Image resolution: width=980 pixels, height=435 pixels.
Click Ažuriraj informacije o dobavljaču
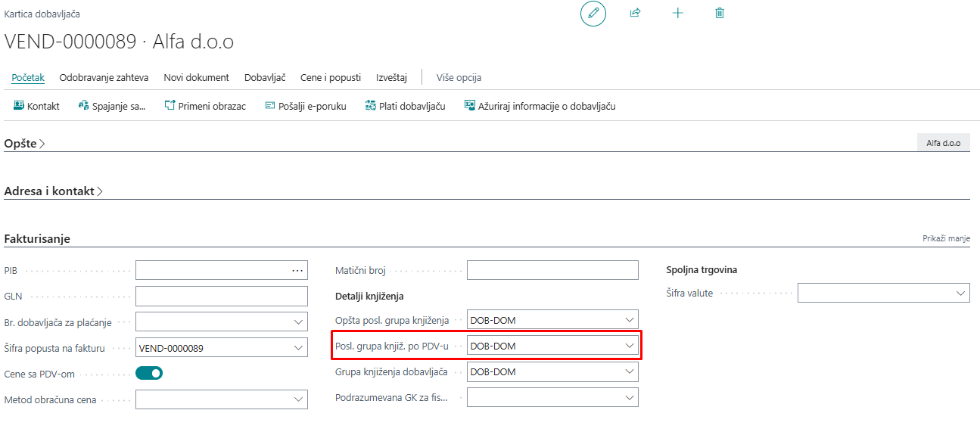(540, 106)
